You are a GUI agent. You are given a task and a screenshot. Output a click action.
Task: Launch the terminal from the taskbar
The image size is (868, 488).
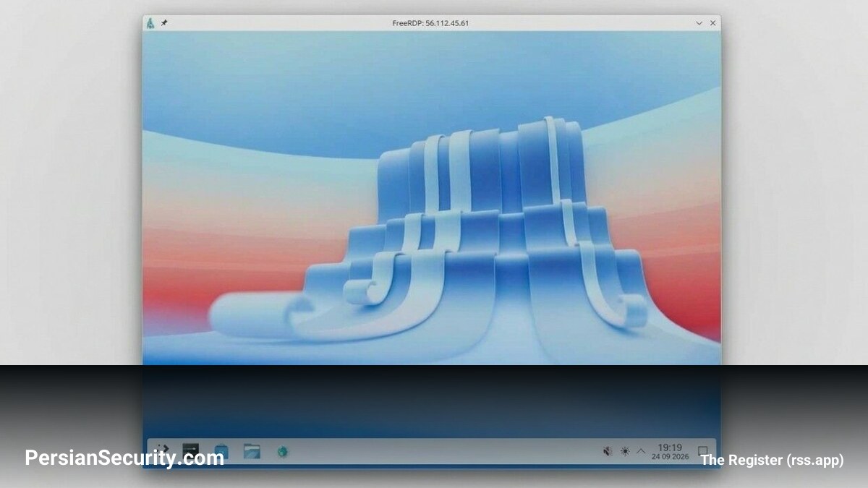[190, 451]
